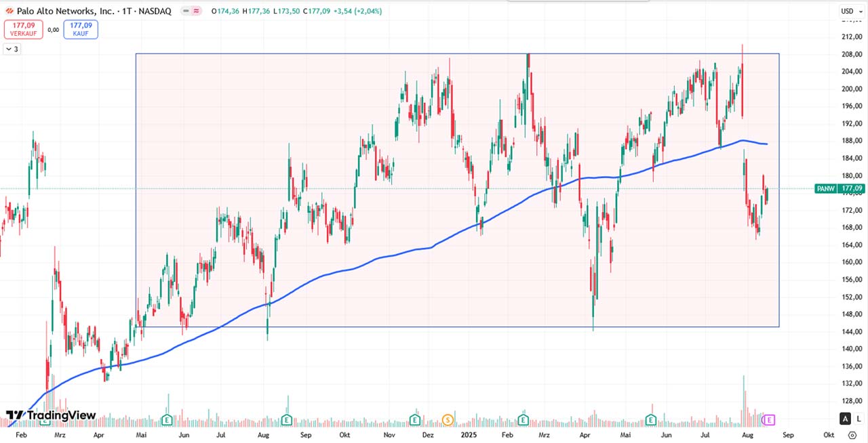
Task: Click earnings marker near June 2025
Action: tap(651, 420)
